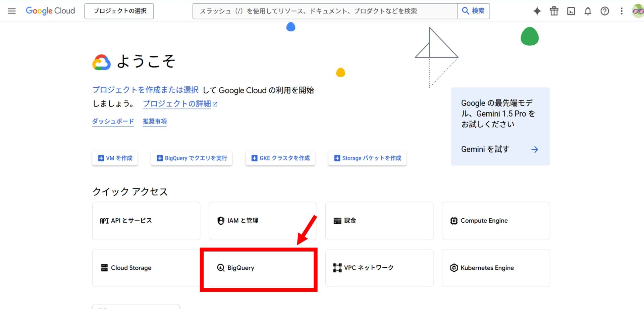Viewport: 644px width, 309px height.
Task: Open the API とサービス quick access card
Action: click(146, 221)
